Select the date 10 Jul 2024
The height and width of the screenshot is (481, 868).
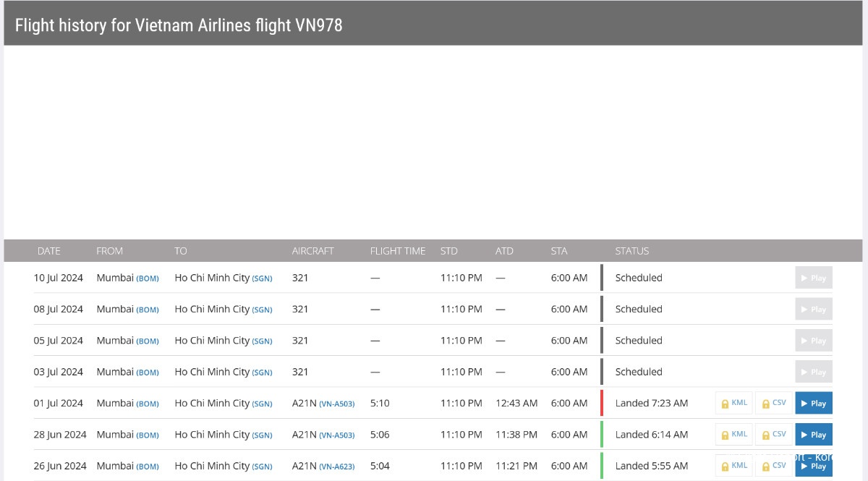[x=59, y=278]
